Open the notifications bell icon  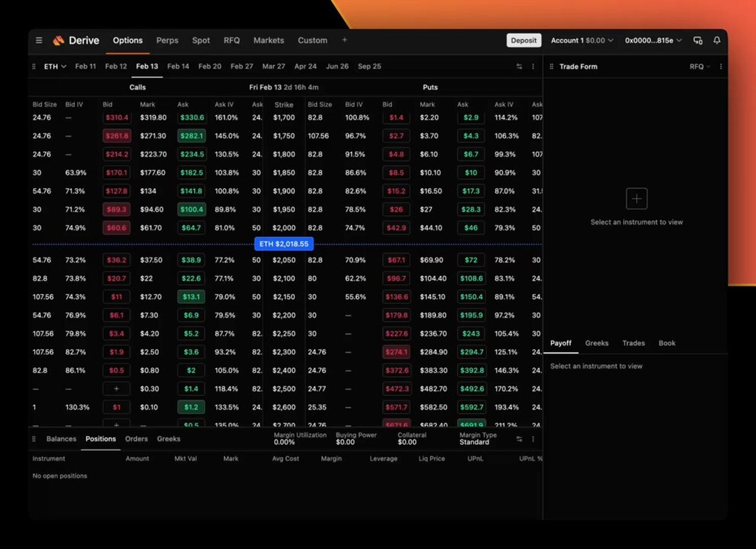point(717,40)
